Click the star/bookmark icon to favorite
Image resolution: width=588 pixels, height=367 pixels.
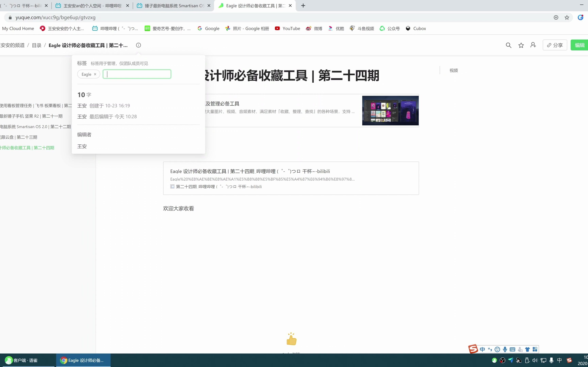(x=521, y=45)
